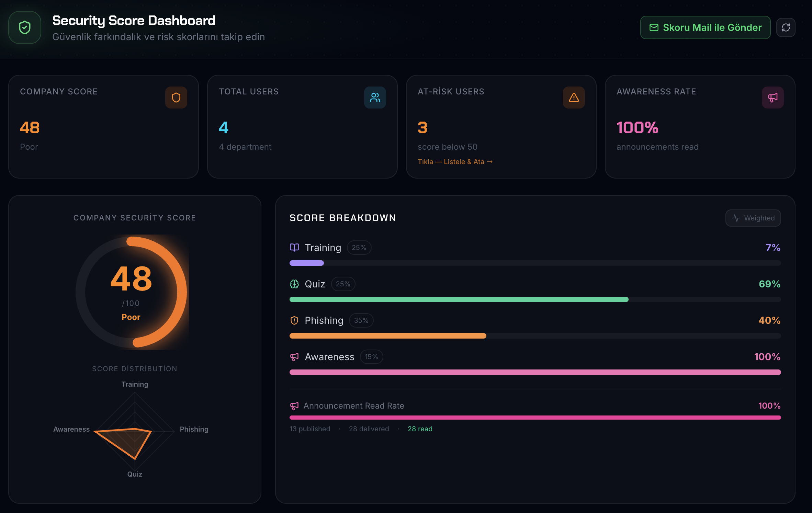Click the brain icon next to Quiz
812x513 pixels.
click(294, 284)
